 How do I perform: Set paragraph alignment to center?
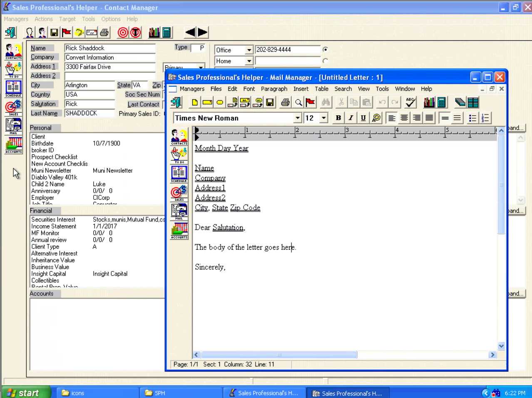tap(404, 118)
